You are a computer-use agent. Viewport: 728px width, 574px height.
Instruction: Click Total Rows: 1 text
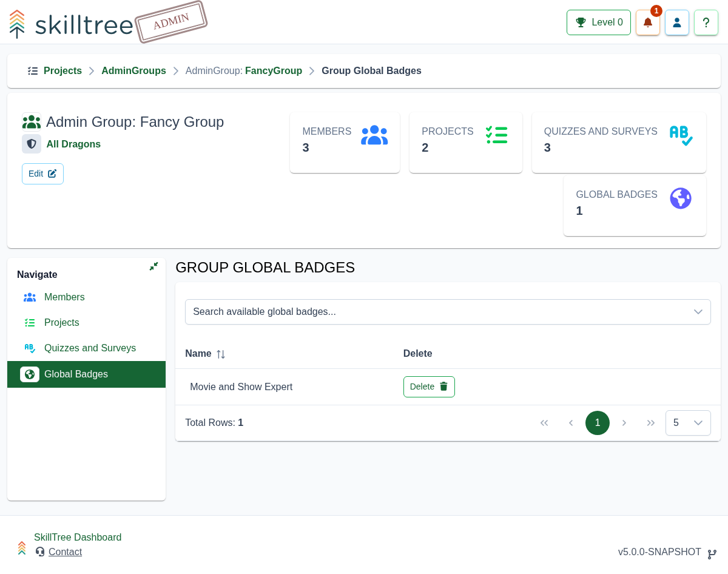tap(214, 423)
